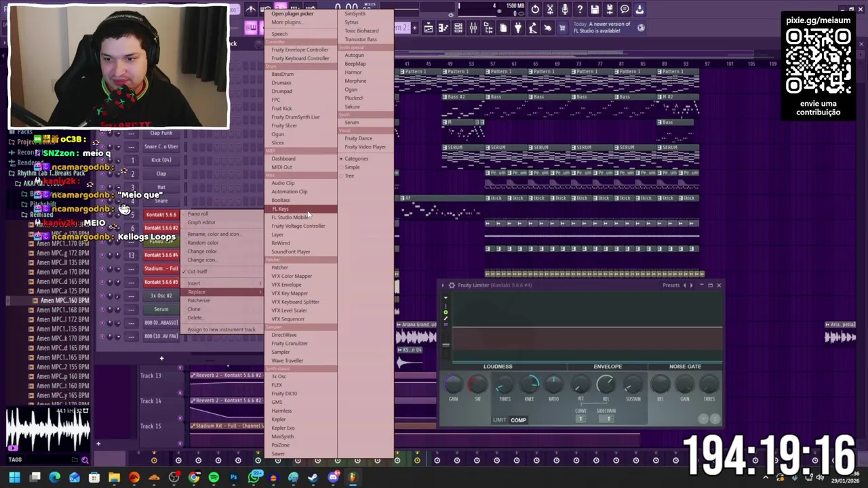Switch Fruity Limiter to LIMIT mode

[x=499, y=420]
